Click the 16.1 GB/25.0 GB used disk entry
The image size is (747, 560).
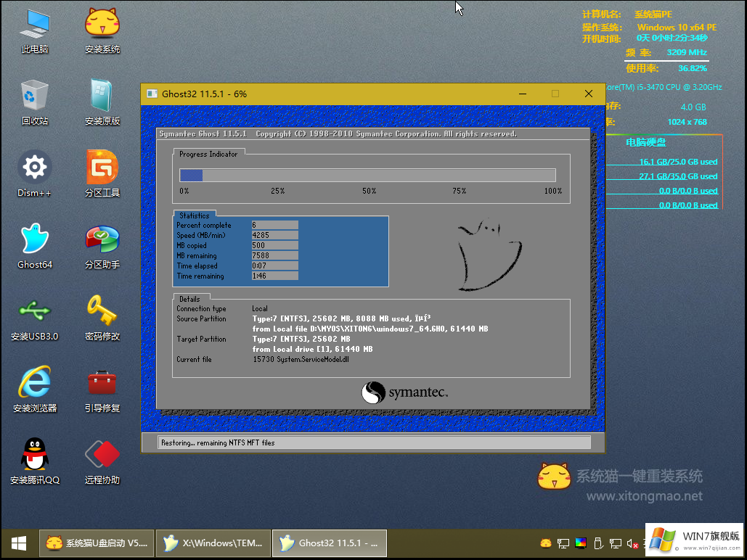[x=678, y=162]
